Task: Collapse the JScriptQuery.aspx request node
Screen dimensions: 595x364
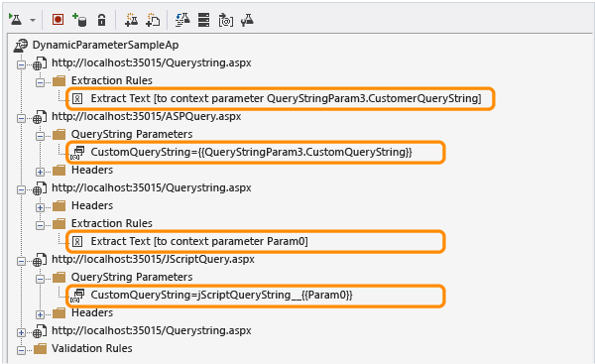Action: click(21, 261)
